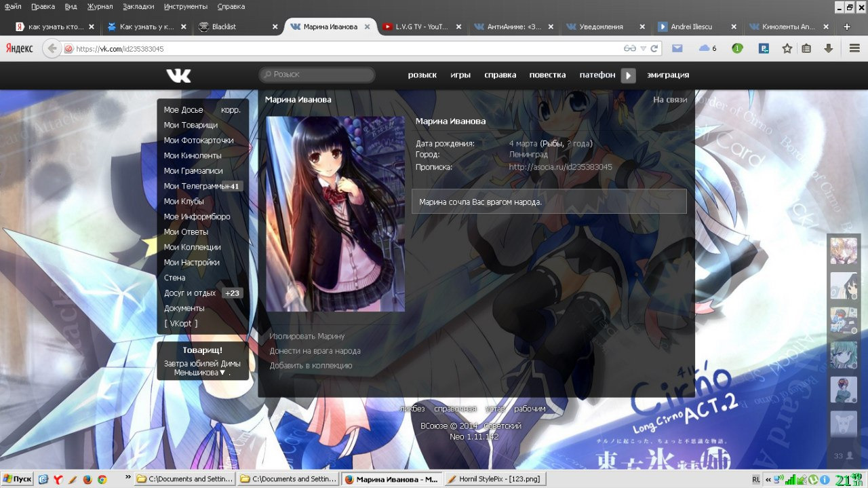Click the Яндекс logo in toolbar
Image resolution: width=868 pixels, height=488 pixels.
click(19, 49)
